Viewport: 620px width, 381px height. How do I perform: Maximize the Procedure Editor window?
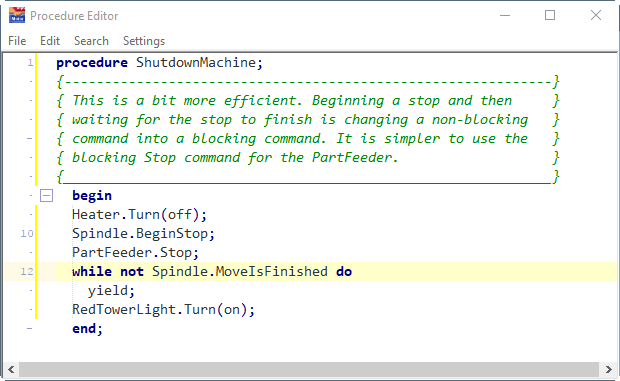550,15
